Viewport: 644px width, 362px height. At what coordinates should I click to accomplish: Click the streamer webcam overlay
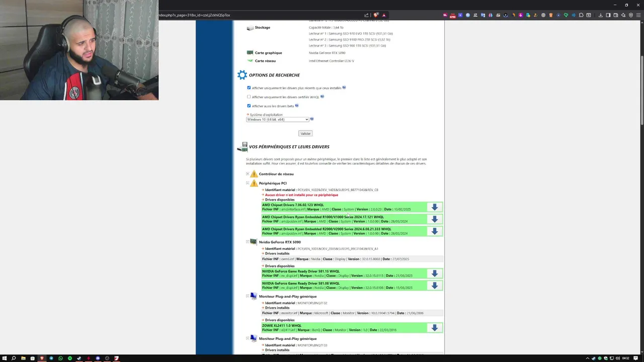coord(79,50)
